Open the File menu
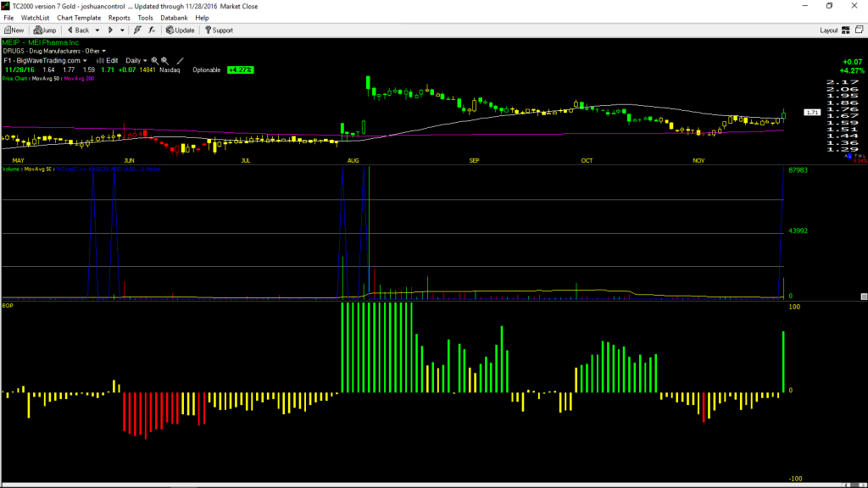868x488 pixels. click(x=8, y=18)
